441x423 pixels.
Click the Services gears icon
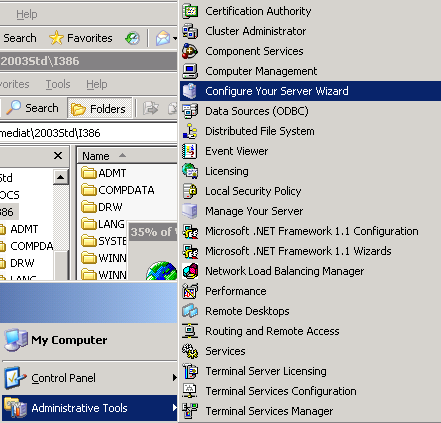tap(190, 351)
